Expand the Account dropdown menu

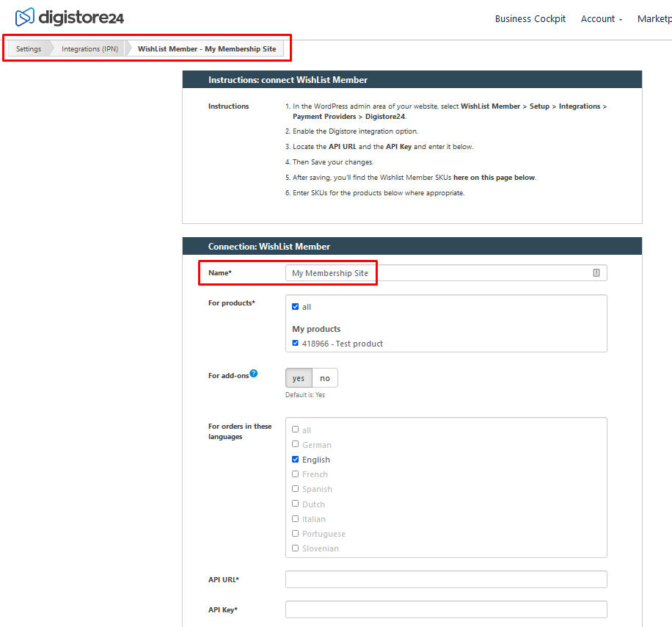pyautogui.click(x=602, y=19)
